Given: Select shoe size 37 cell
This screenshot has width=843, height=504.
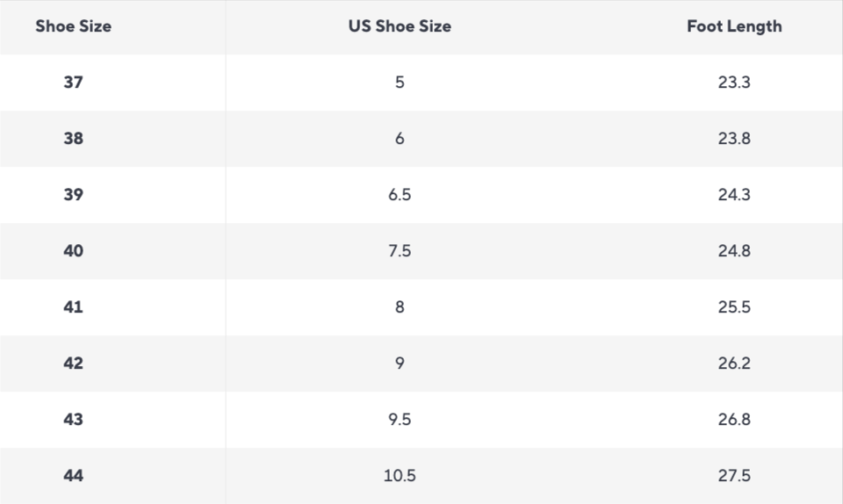Looking at the screenshot, I should (74, 83).
